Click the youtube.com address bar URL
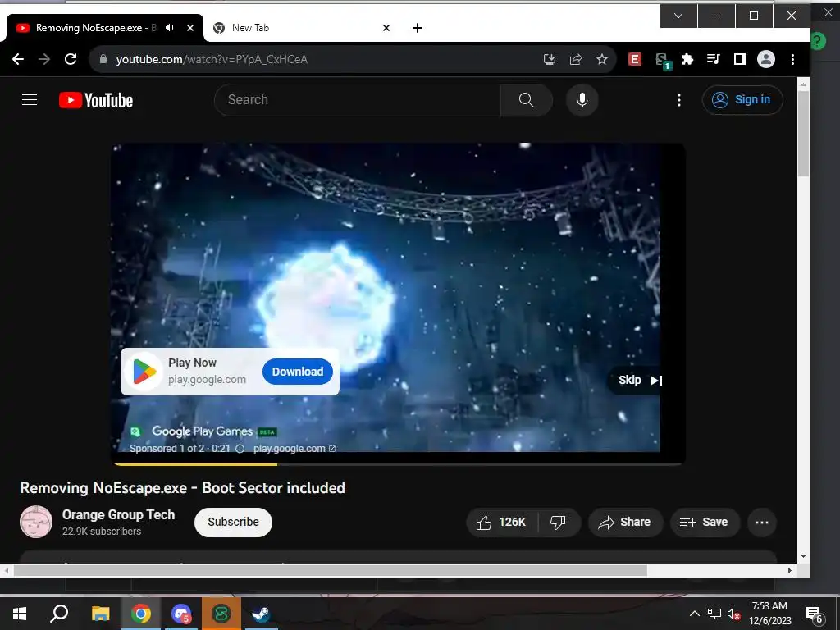Viewport: 840px width, 630px height. (x=212, y=59)
